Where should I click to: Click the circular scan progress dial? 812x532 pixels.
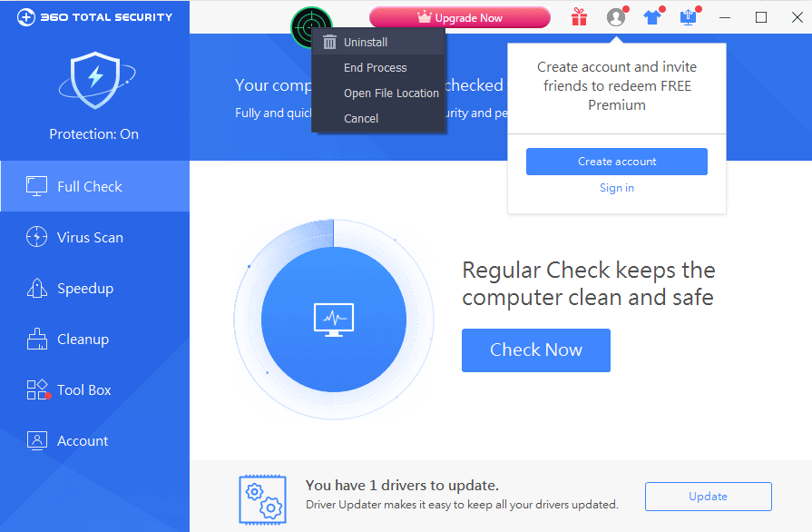click(x=333, y=320)
